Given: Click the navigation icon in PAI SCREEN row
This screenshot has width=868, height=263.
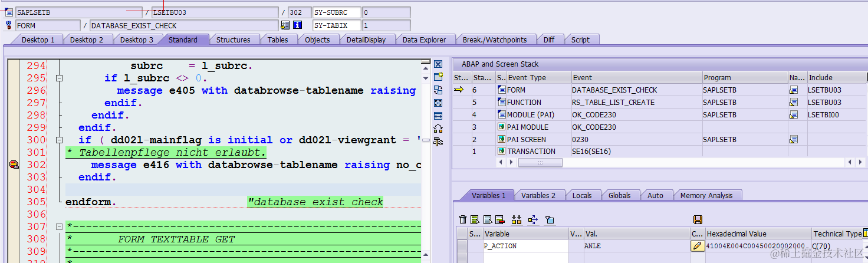Looking at the screenshot, I should (794, 140).
